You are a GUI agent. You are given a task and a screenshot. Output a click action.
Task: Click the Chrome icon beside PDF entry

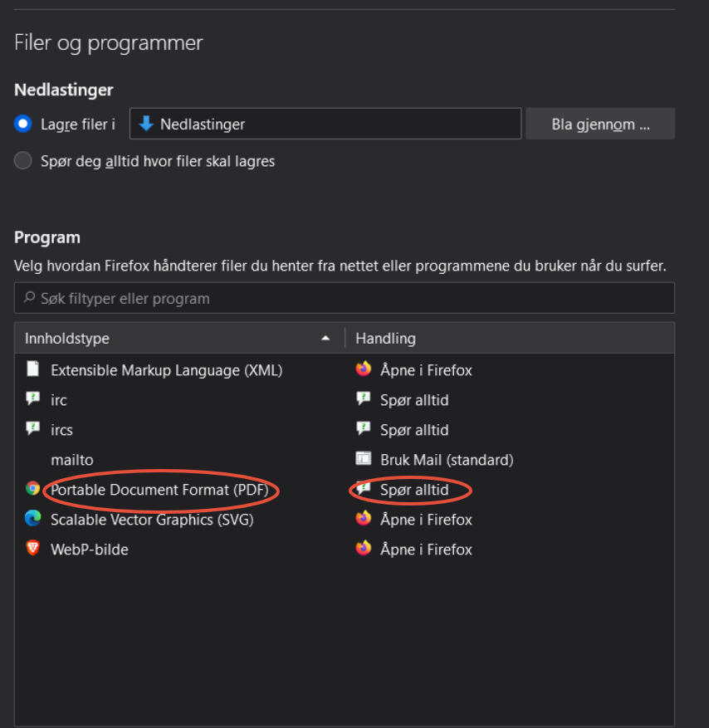[33, 489]
